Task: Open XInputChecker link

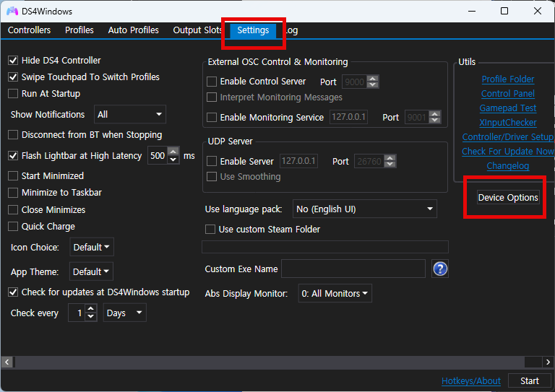Action: (508, 123)
